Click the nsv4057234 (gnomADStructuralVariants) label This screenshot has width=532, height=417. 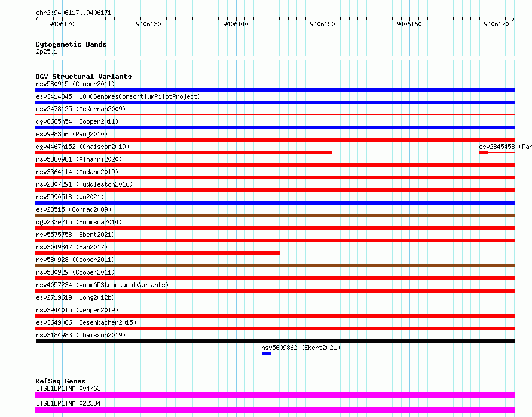pyautogui.click(x=102, y=285)
